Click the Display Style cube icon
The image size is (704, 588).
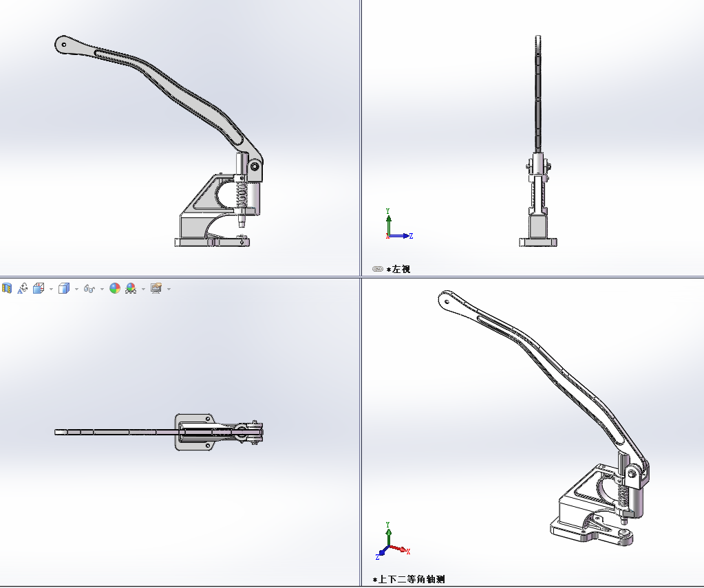[64, 288]
